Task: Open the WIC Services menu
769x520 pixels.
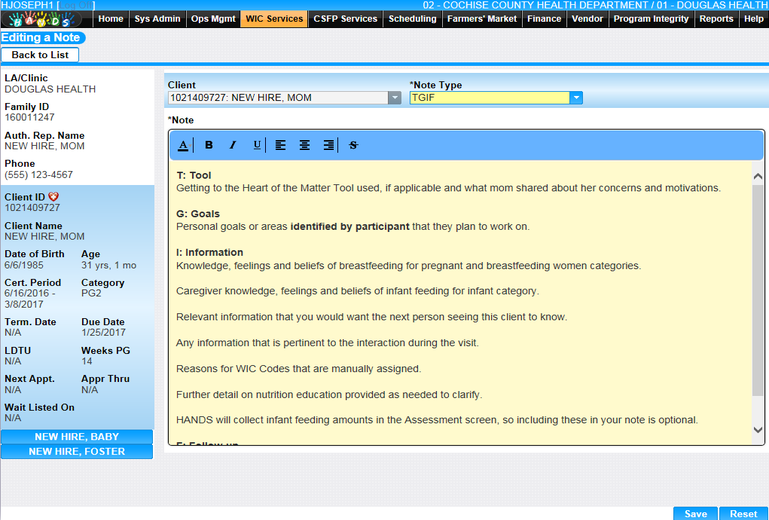Action: 274,19
